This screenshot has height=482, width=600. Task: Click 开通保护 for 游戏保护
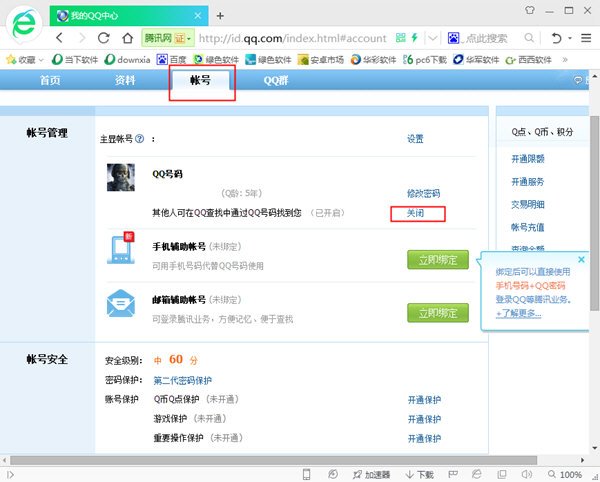click(424, 419)
